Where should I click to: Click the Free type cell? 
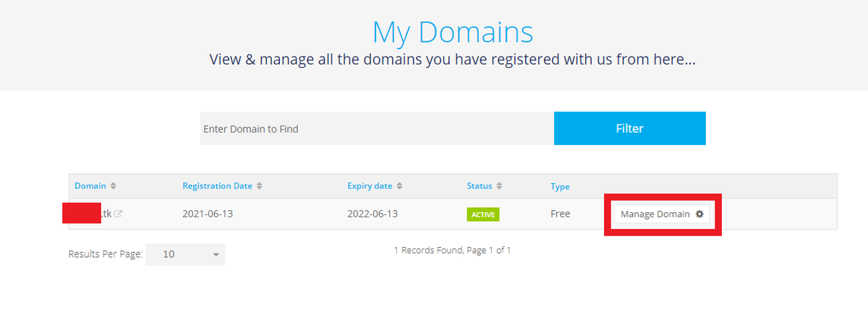[x=561, y=214]
